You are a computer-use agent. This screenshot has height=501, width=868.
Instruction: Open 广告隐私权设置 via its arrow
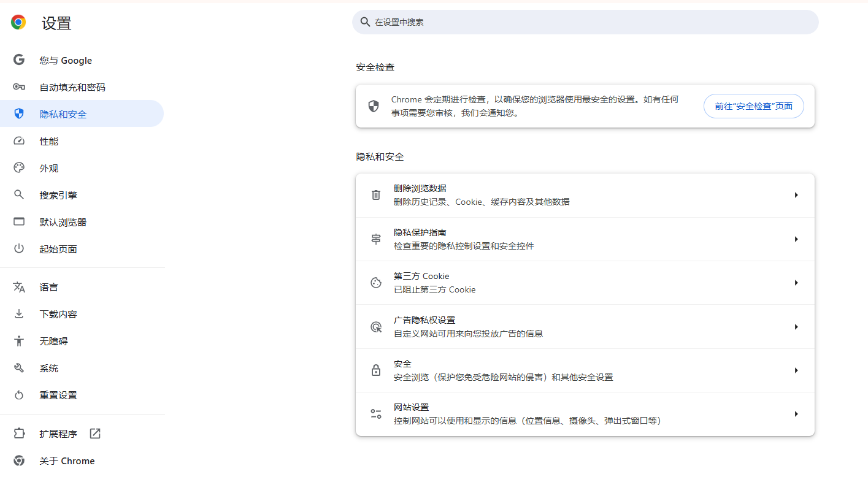796,327
